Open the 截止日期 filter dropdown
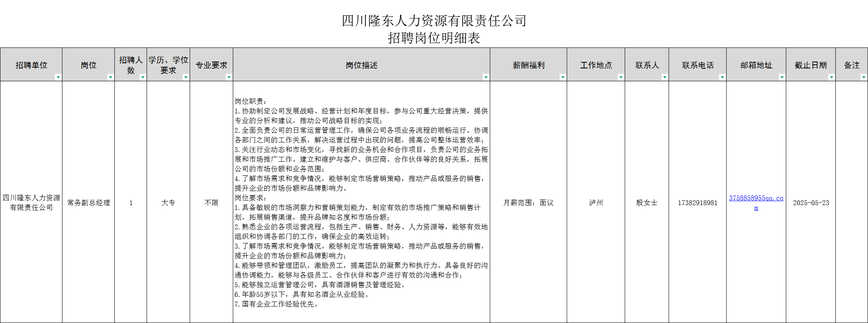 (831, 77)
